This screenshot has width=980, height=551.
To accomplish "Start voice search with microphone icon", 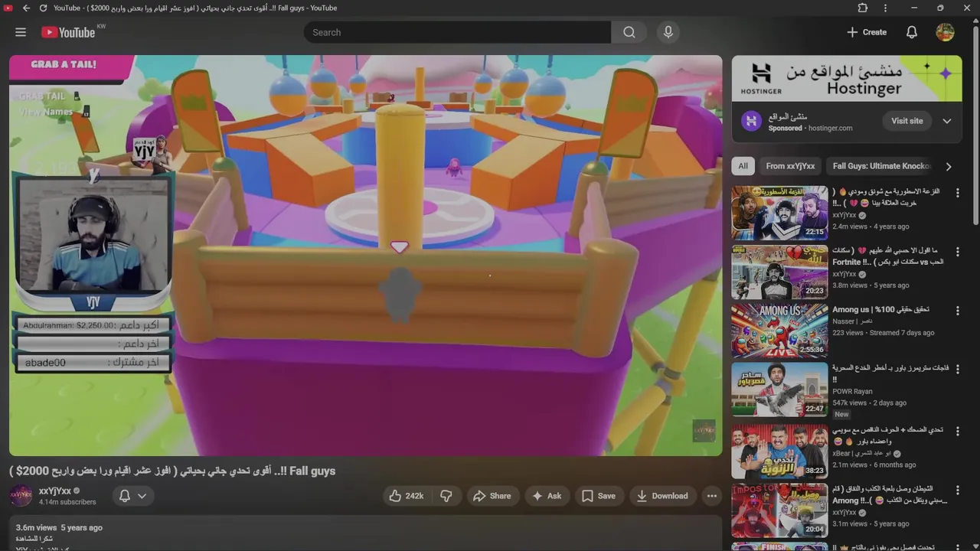I will 668,32.
